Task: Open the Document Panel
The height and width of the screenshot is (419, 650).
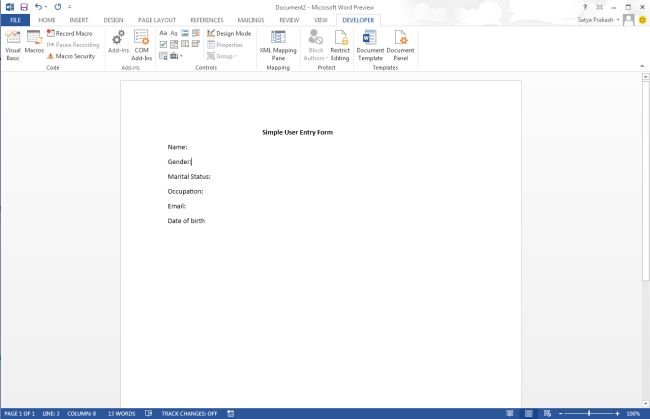Action: [400, 46]
